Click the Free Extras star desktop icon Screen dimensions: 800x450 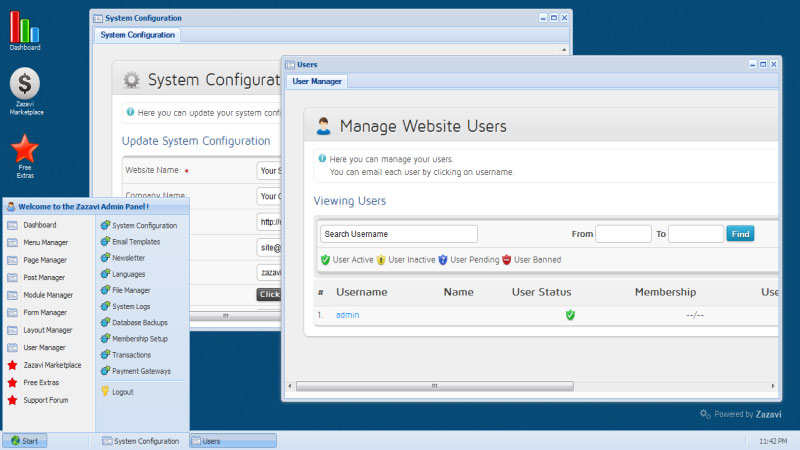(x=25, y=150)
